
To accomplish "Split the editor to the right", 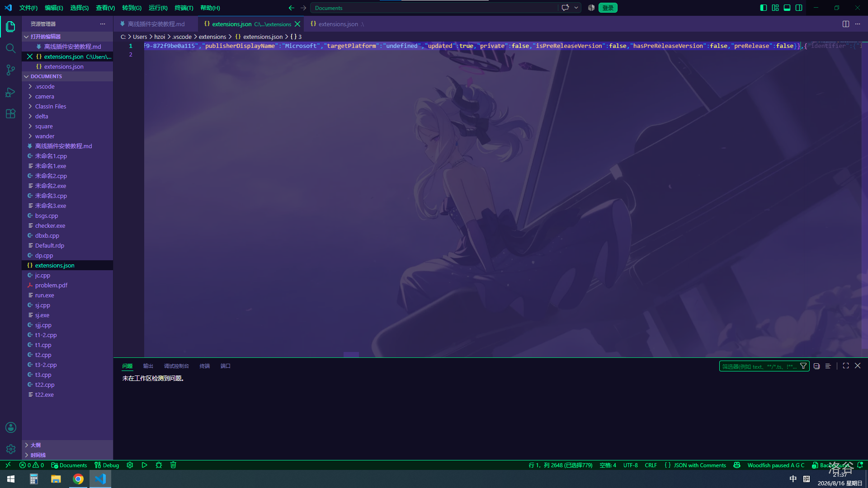I will click(x=846, y=24).
